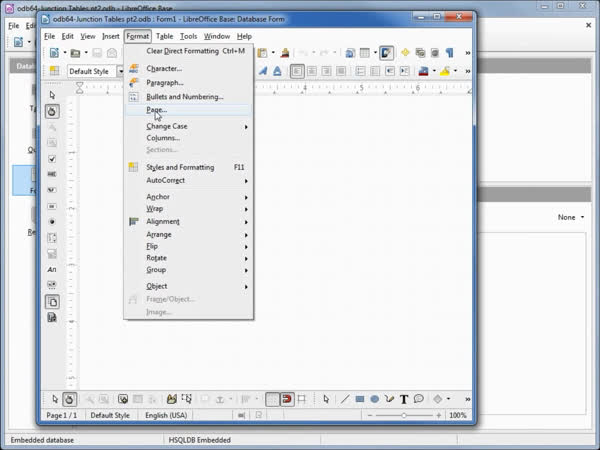Click English (USA) in status bar
Image resolution: width=600 pixels, height=450 pixels.
(x=166, y=415)
